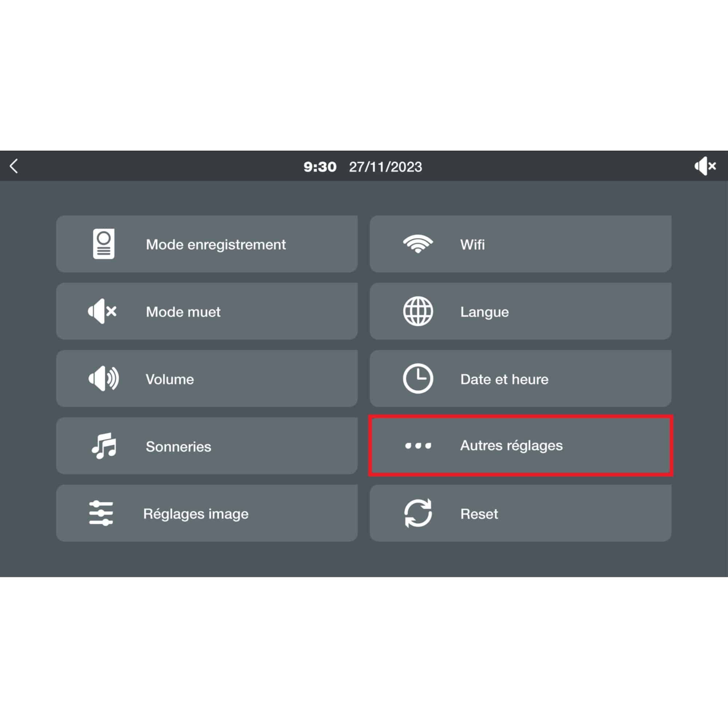Tap the loudspeaker Volume icon

click(x=104, y=378)
